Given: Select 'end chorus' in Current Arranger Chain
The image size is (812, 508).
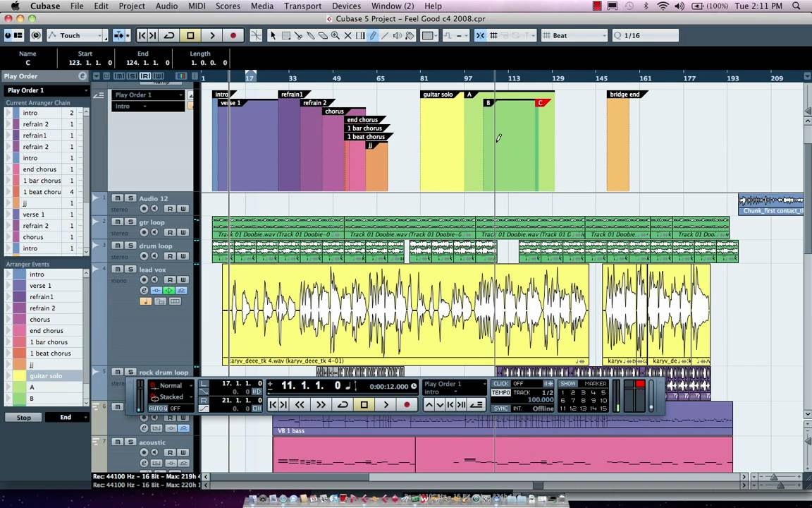Looking at the screenshot, I should point(39,169).
